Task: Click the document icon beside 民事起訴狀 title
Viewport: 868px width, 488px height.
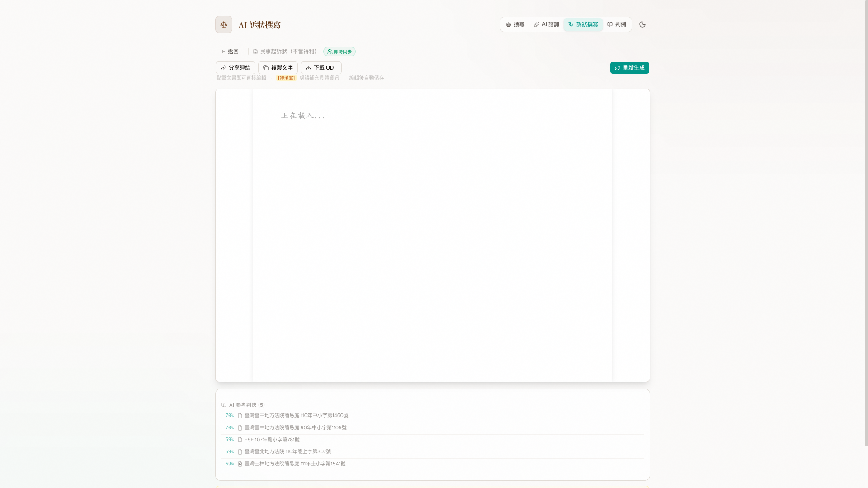Action: pyautogui.click(x=255, y=52)
